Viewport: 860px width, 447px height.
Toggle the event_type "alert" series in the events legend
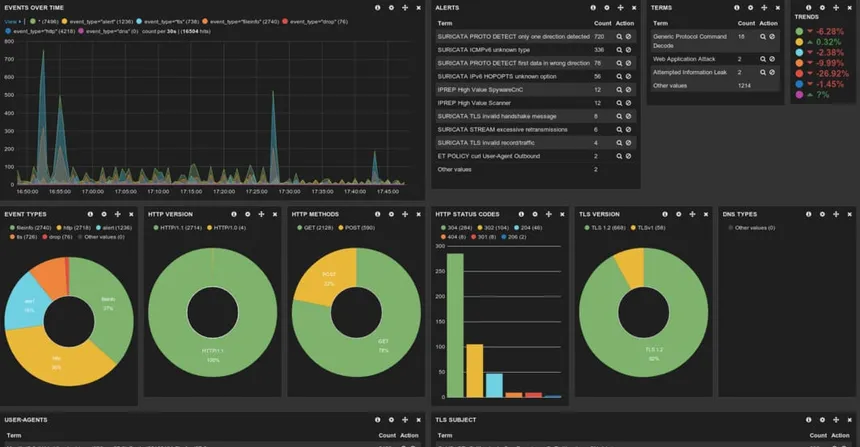coord(93,20)
